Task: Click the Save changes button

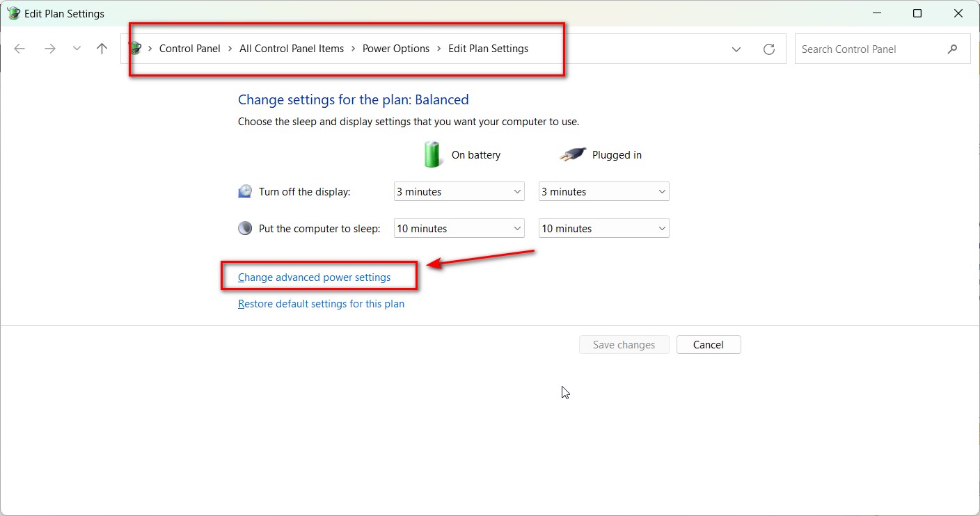Action: point(624,344)
